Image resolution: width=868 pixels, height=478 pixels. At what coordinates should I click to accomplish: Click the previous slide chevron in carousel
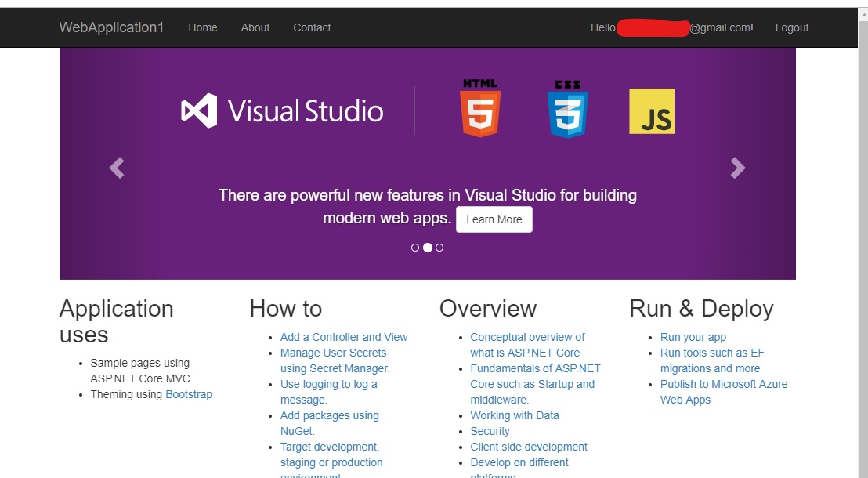(x=117, y=168)
